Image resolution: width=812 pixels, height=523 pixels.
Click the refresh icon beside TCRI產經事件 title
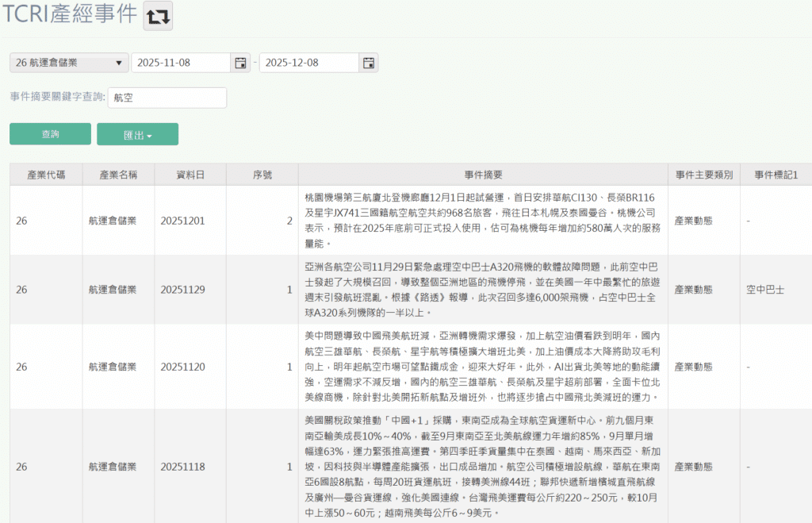pyautogui.click(x=158, y=16)
